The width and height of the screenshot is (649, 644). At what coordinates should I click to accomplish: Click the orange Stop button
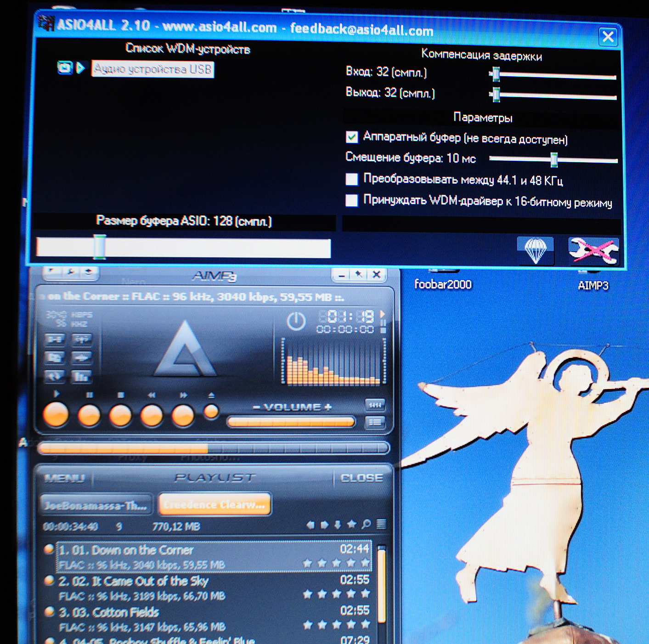click(x=120, y=415)
